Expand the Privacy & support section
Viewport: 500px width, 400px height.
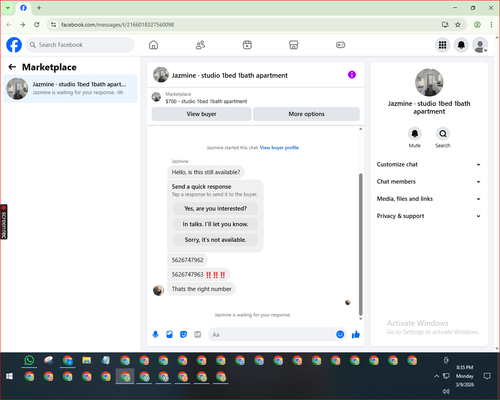[x=429, y=216]
